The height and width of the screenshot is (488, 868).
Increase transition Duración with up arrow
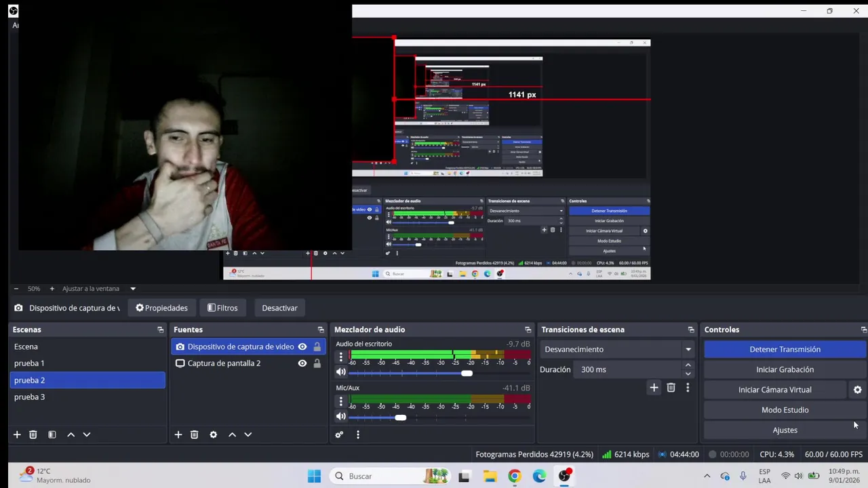click(x=688, y=365)
